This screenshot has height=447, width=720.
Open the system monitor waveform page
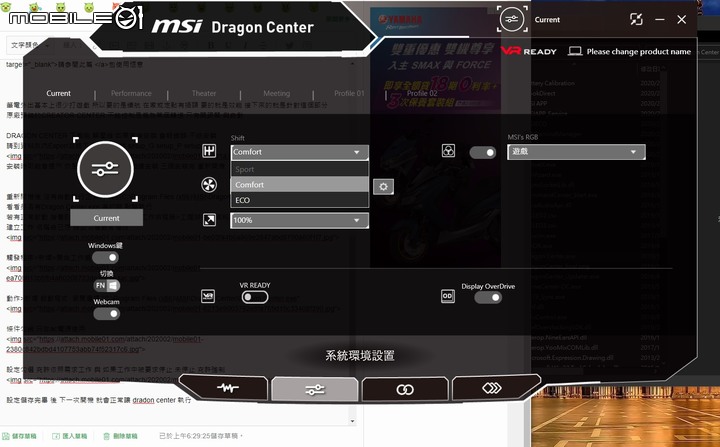[227, 389]
